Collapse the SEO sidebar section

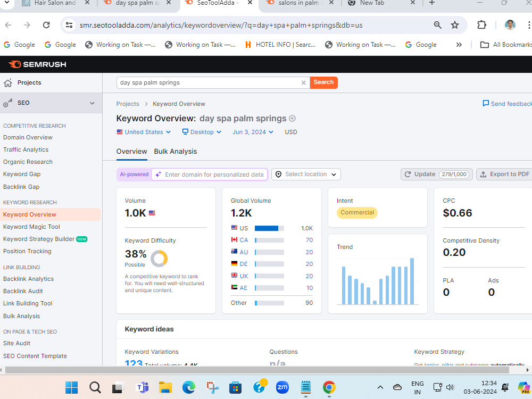click(92, 103)
